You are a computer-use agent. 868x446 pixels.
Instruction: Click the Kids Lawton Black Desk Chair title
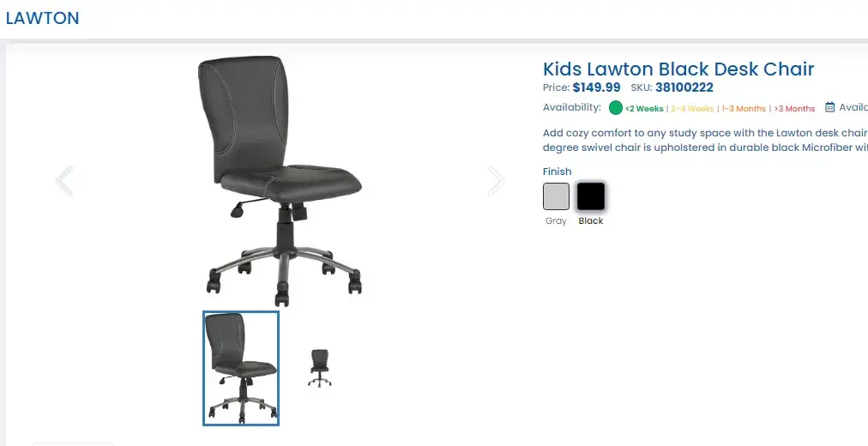[678, 69]
